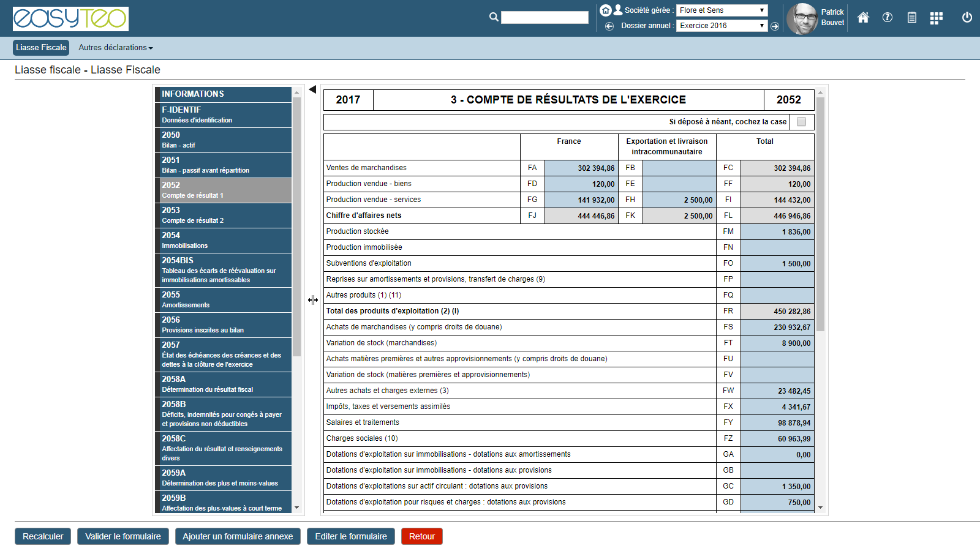Open the applications grid icon
980x551 pixels.
[x=936, y=18]
